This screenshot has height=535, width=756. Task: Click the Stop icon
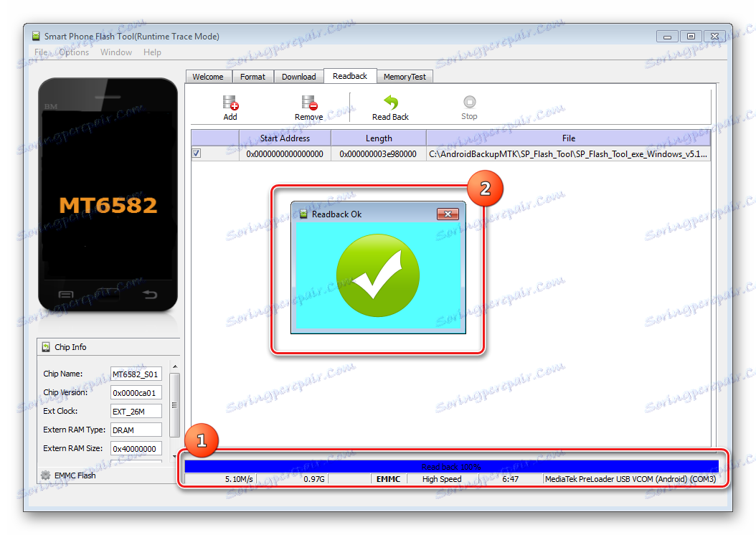click(x=469, y=102)
